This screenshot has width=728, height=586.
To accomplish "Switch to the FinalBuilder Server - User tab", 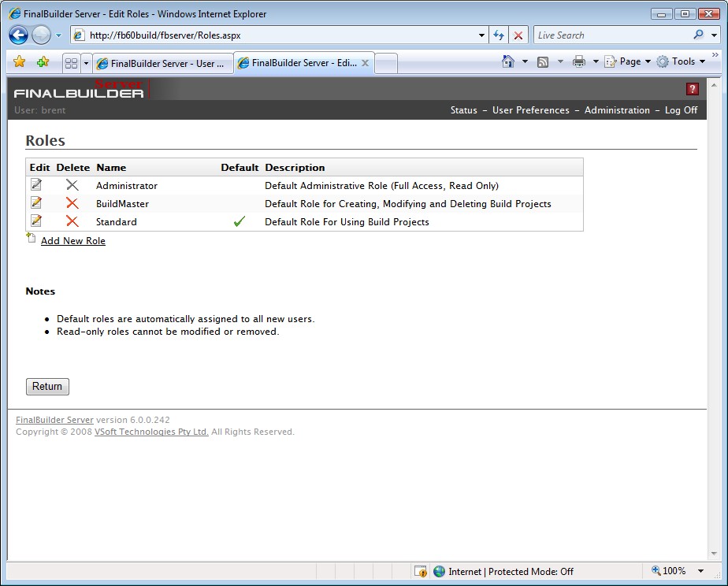I will [162, 64].
